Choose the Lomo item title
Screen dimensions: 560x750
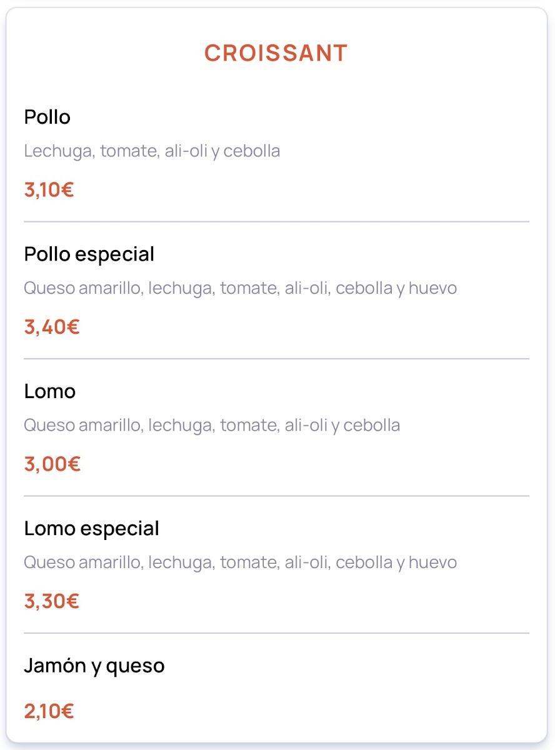(50, 391)
